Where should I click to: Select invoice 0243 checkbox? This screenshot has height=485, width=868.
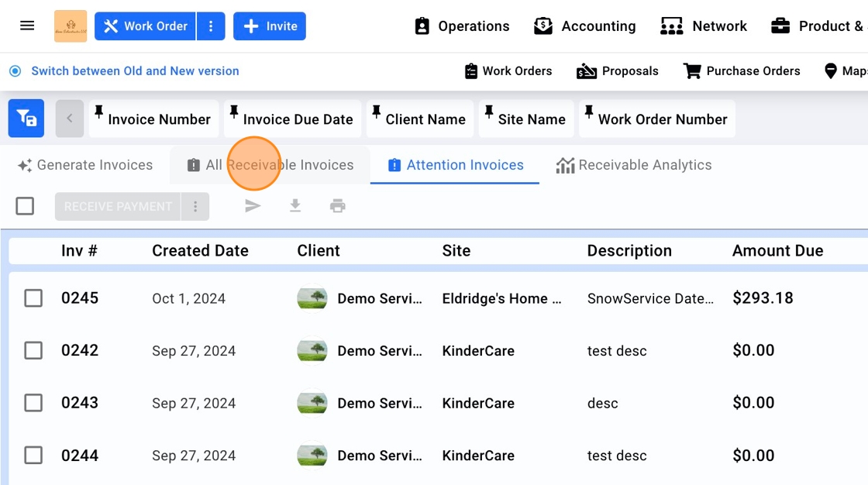(x=33, y=403)
